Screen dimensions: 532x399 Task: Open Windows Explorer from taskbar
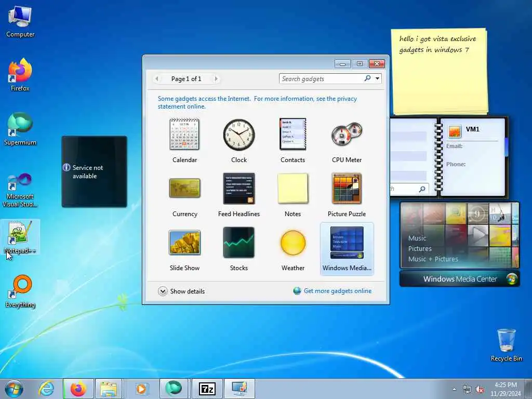pos(109,389)
